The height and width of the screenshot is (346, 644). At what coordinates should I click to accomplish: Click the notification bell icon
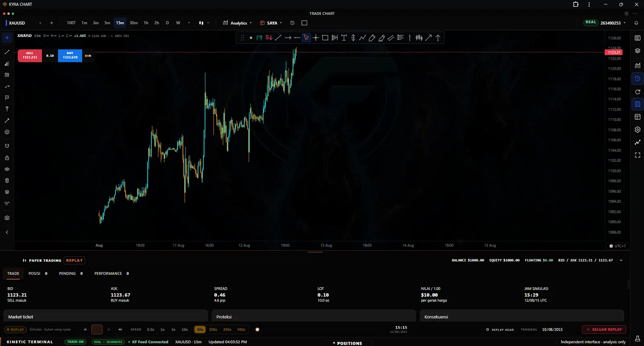coord(636,23)
